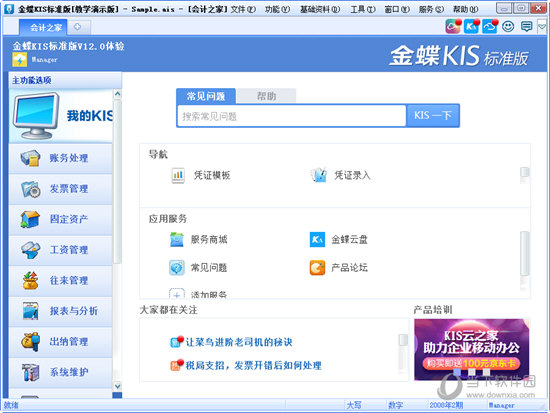
Task: Click the 应用服务 panel scrollbar
Action: 525,253
